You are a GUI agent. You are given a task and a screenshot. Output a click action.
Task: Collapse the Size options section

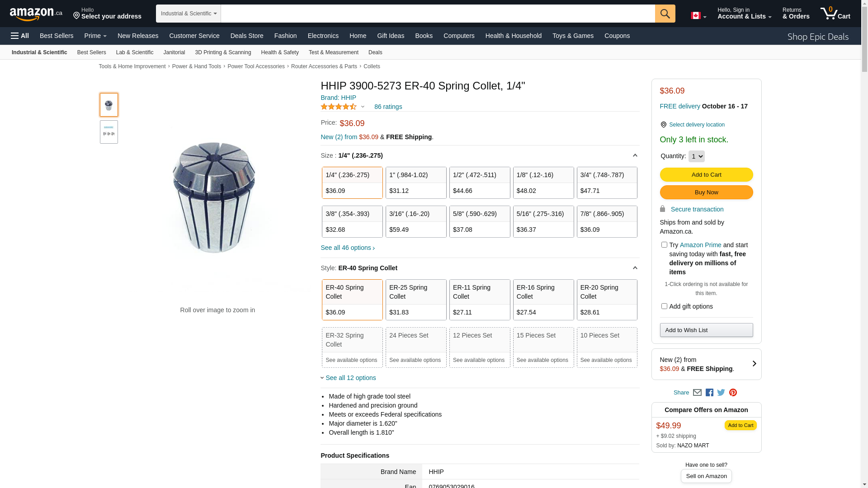(635, 155)
